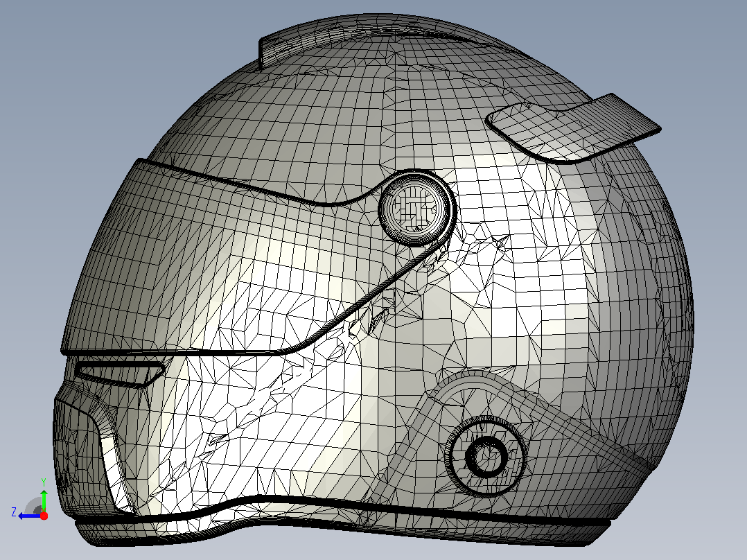Click the red X axis dot at the triad origin
Image resolution: width=747 pixels, height=560 pixels.
click(x=44, y=516)
